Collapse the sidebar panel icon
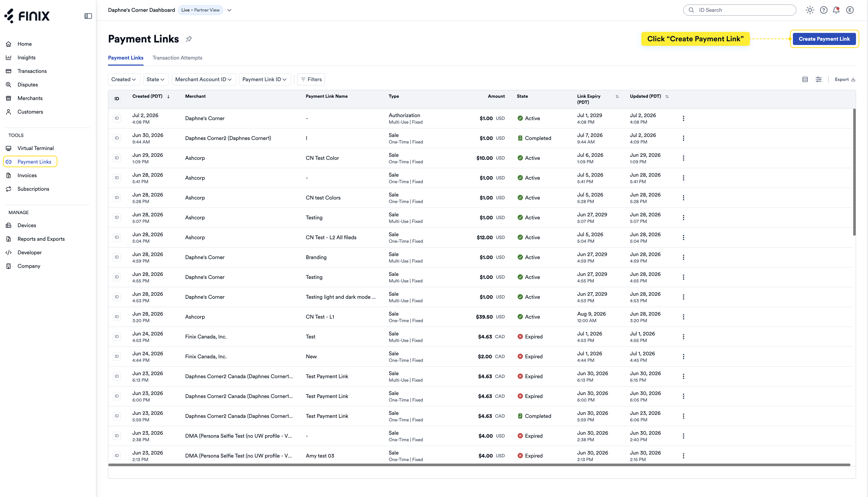The width and height of the screenshot is (868, 497). tap(88, 16)
